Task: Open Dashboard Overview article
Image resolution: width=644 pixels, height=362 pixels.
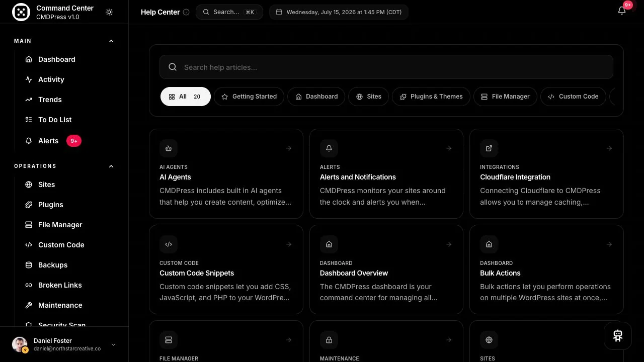Action: (354, 273)
